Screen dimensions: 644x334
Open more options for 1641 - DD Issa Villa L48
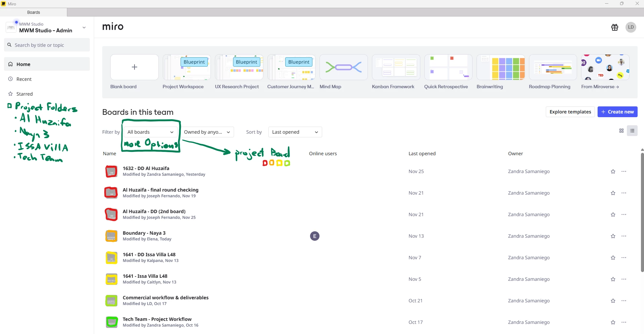[624, 258]
